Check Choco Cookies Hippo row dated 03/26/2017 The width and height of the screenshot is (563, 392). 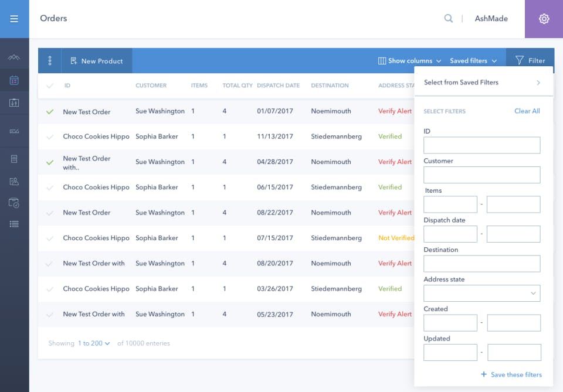point(50,289)
